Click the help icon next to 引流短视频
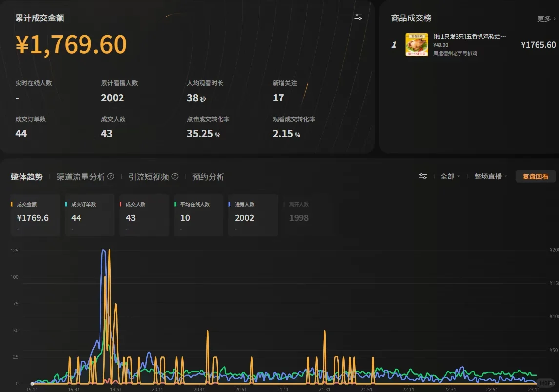This screenshot has width=559, height=392. (175, 176)
